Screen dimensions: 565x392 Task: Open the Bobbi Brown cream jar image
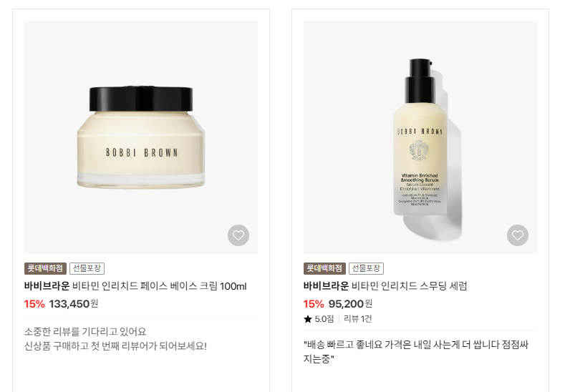[141, 137]
